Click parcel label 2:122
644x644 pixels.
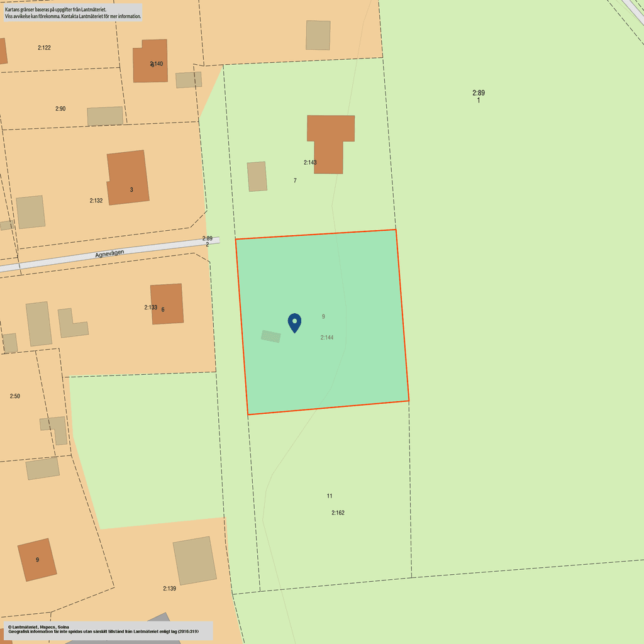coord(44,48)
